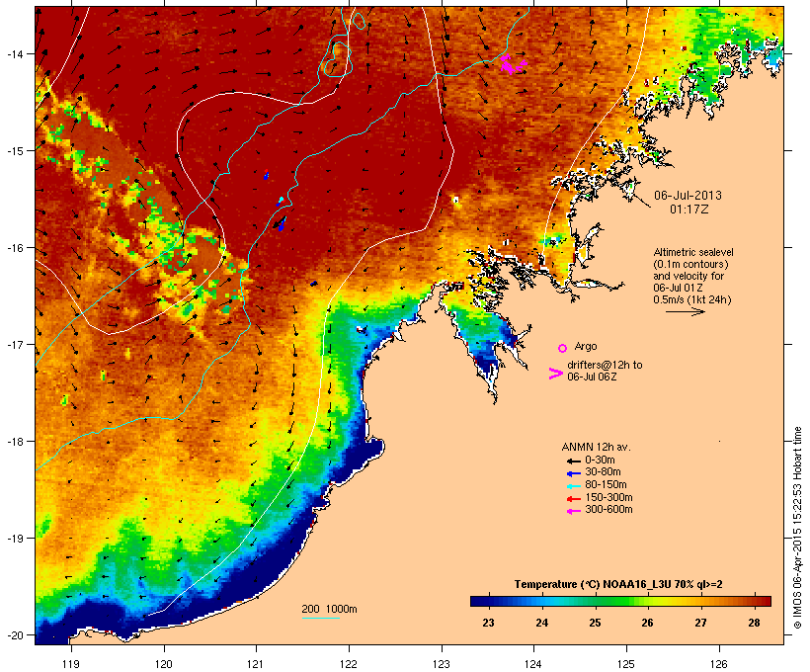Viewport: 810px width, 672px height.
Task: Click the 'Altimetric sealevel' caption line
Action: tap(693, 252)
